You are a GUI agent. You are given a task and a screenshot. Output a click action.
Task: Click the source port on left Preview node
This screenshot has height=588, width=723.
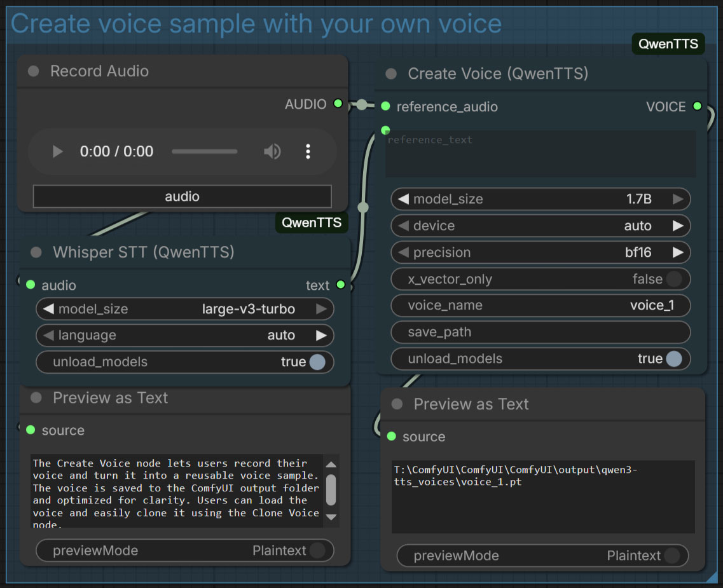click(x=31, y=430)
